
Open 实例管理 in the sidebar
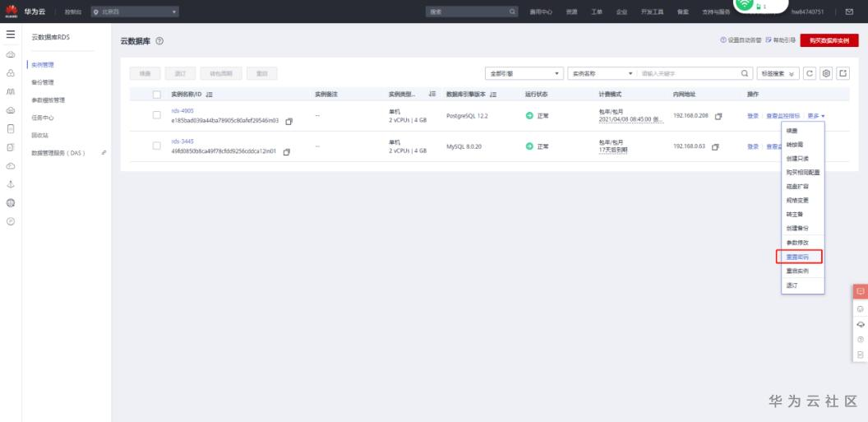click(x=43, y=65)
